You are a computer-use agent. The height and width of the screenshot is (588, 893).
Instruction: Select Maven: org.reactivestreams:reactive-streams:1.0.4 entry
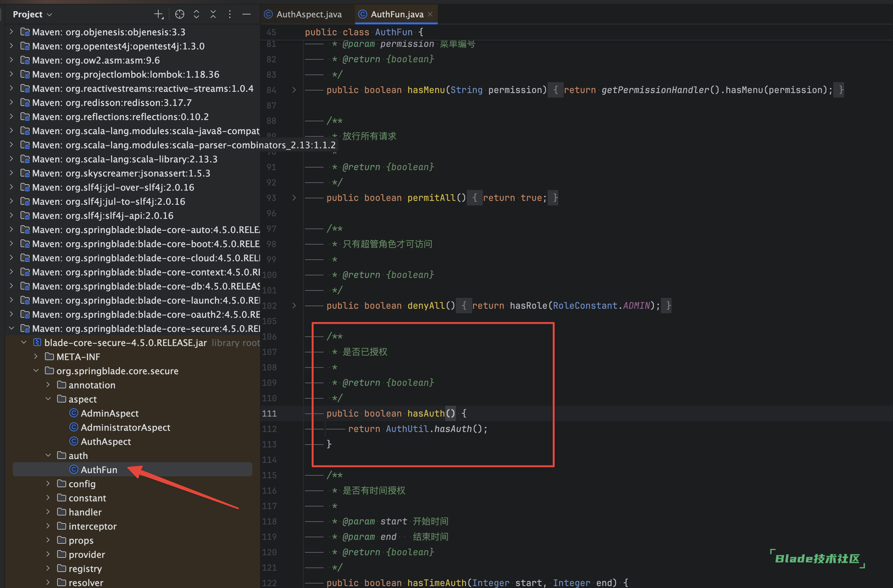point(143,89)
